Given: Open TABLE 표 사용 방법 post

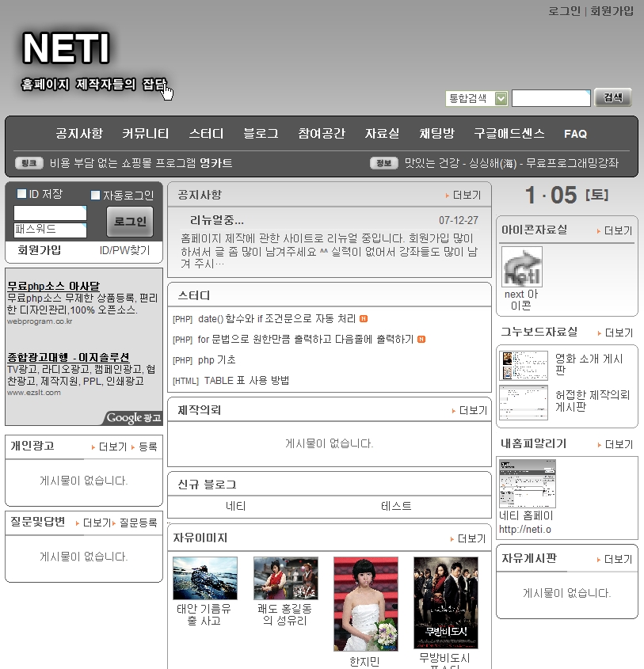Looking at the screenshot, I should [246, 380].
